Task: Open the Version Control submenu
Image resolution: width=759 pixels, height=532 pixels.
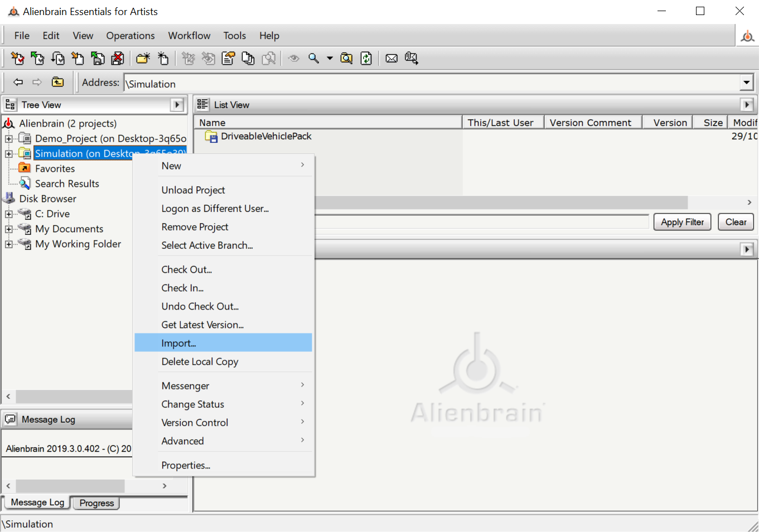Action: coord(195,423)
